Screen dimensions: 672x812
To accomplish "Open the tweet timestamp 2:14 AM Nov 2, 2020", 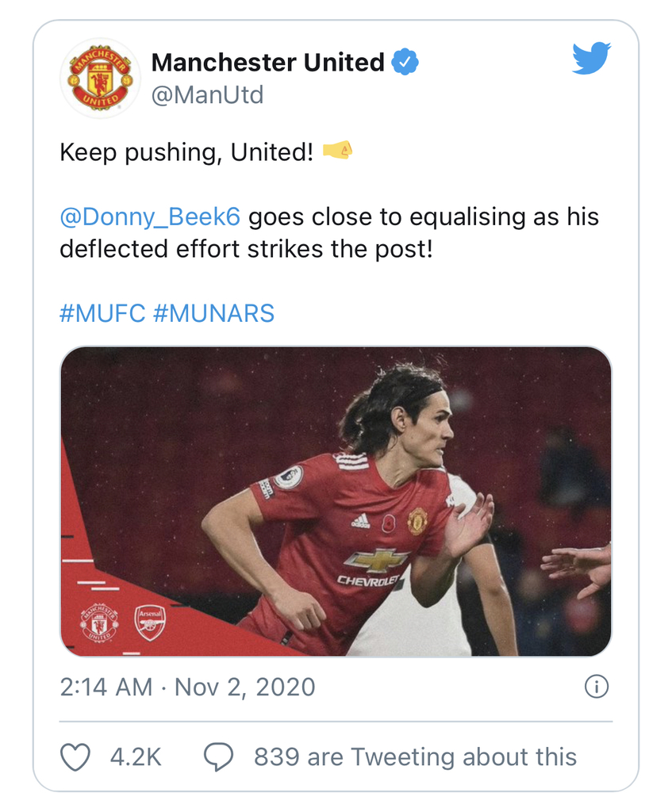I will (187, 688).
